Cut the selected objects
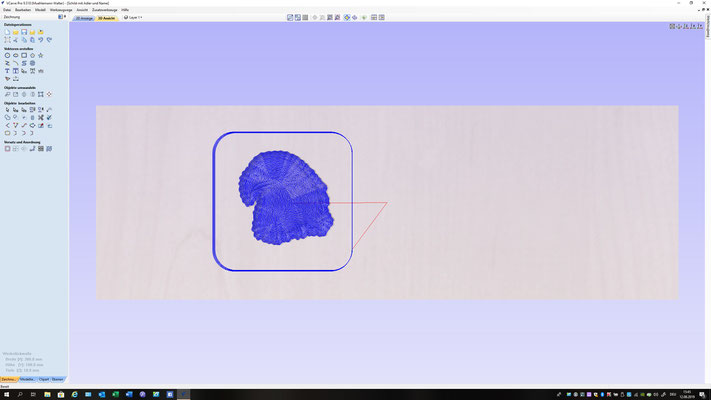Screen dimensions: 711x400 pyautogui.click(x=15, y=40)
